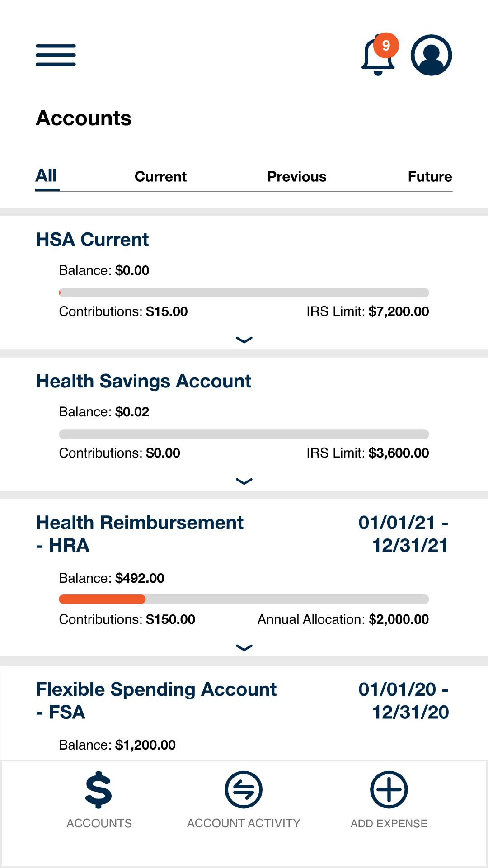488x868 pixels.
Task: Tap the Add Expense plus icon
Action: pos(389,790)
